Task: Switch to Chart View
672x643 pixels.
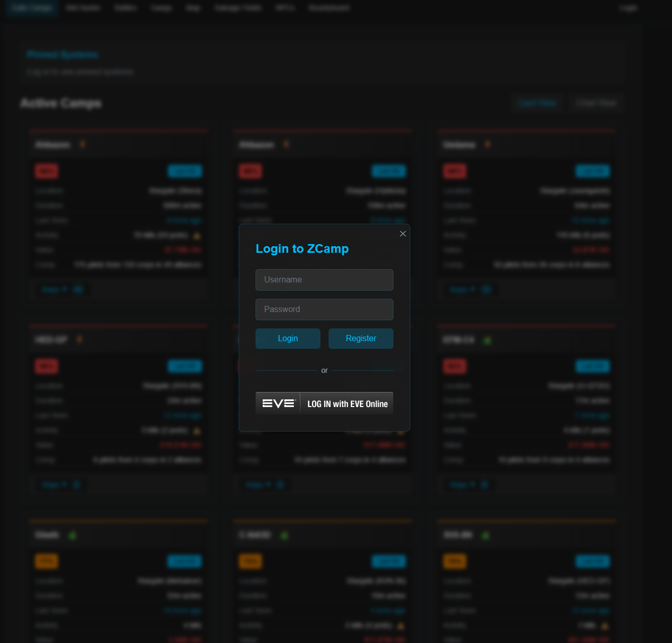Action: 596,103
